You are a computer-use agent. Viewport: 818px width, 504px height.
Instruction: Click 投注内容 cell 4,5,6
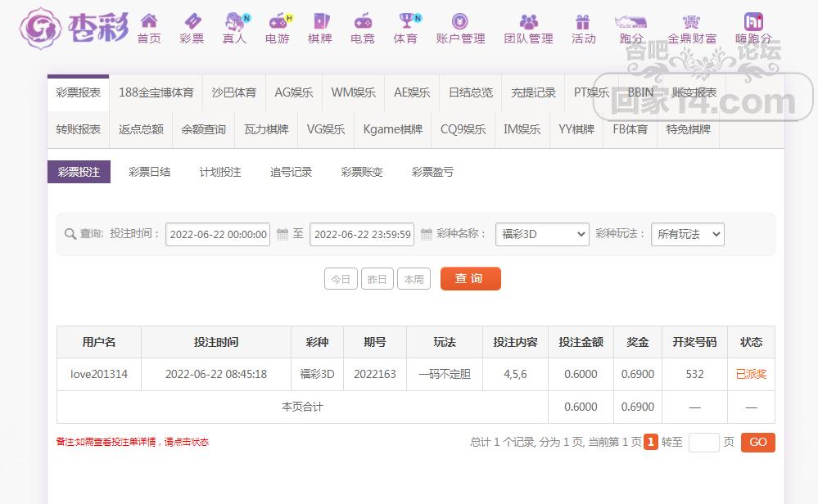point(515,374)
